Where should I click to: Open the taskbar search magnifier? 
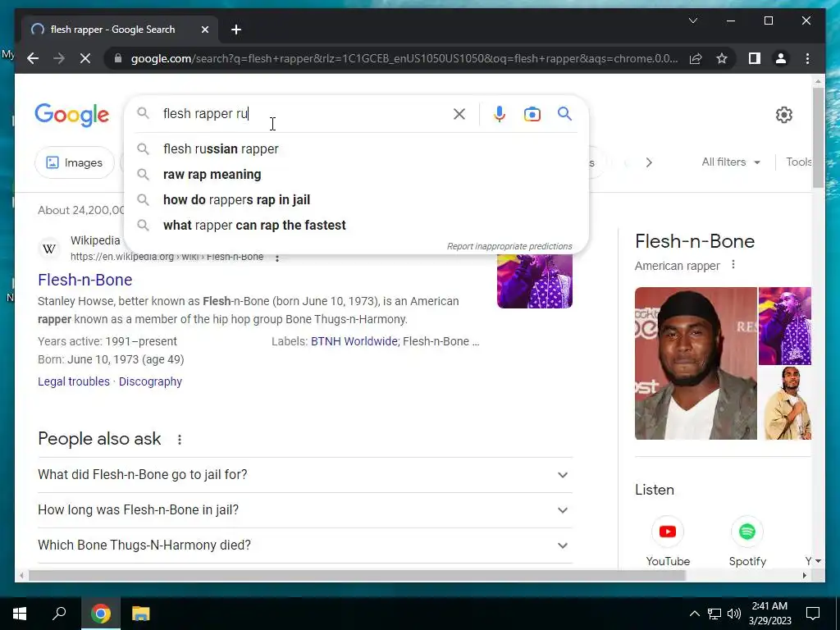coord(59,614)
